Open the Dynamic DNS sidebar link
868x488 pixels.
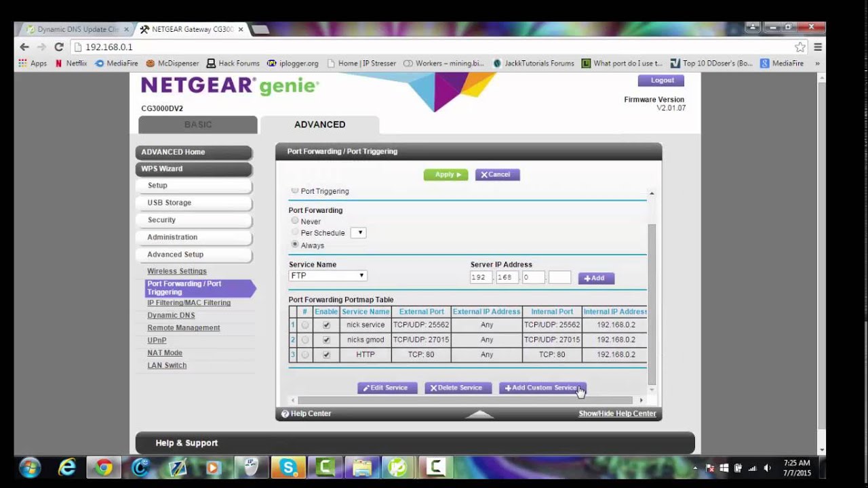pos(171,315)
